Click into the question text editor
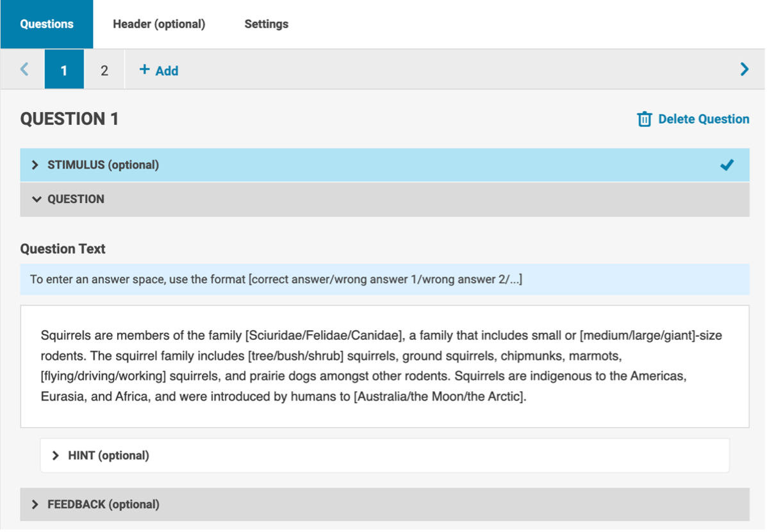 [x=384, y=366]
